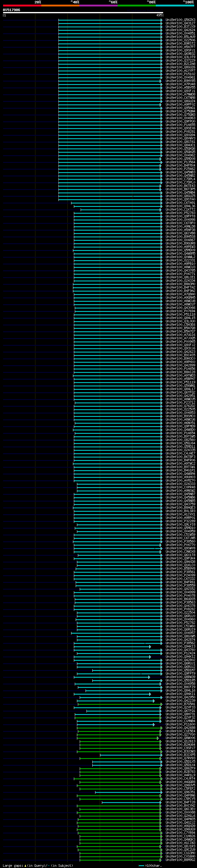Click the green ~80% identity legend segment

point(137,6)
